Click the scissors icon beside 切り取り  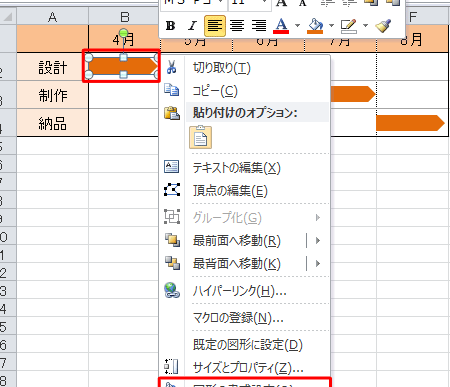[x=171, y=67]
